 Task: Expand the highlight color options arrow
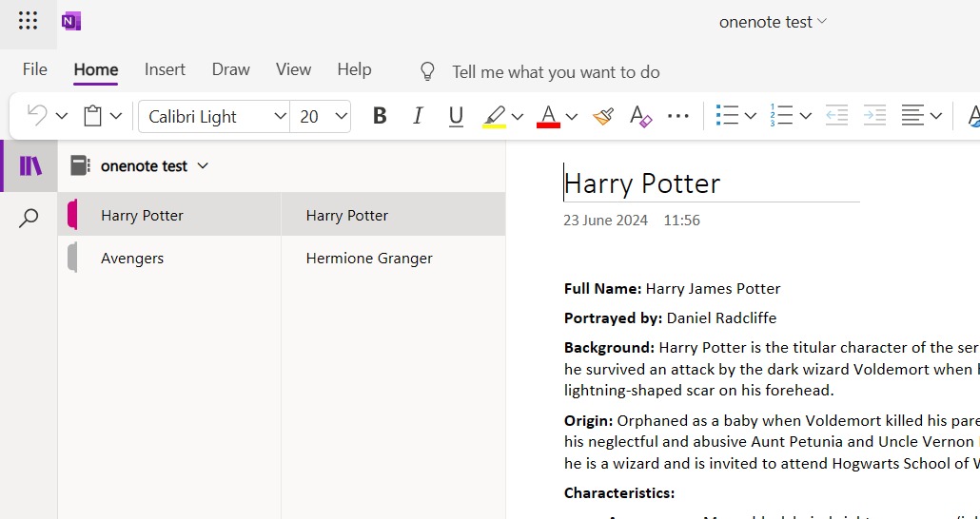coord(518,116)
